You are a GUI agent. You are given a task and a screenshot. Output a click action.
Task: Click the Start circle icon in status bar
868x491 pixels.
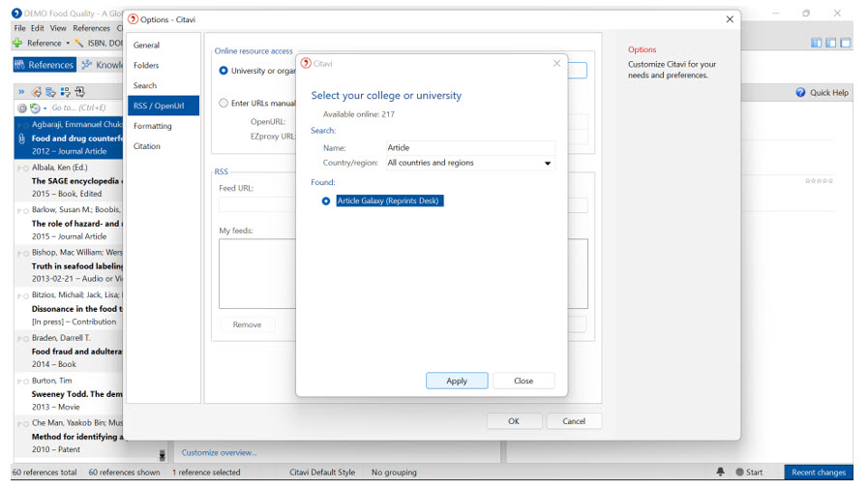click(x=739, y=473)
